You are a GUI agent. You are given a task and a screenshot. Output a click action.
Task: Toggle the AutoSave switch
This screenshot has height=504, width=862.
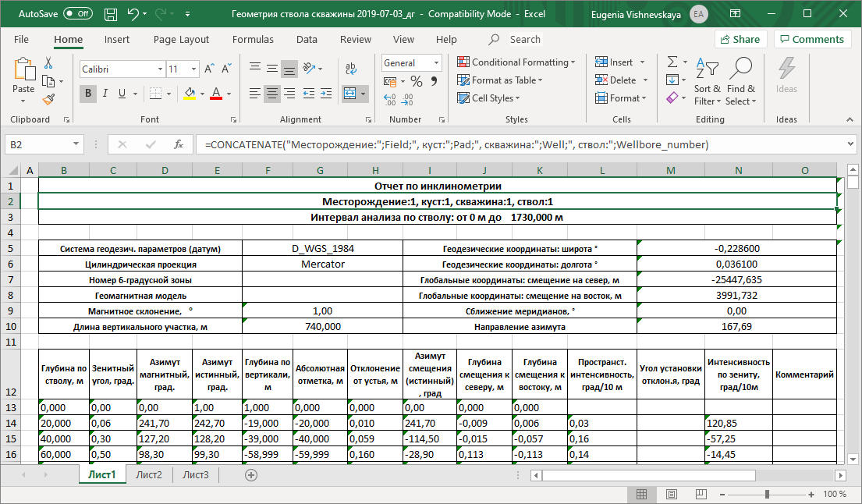(78, 14)
